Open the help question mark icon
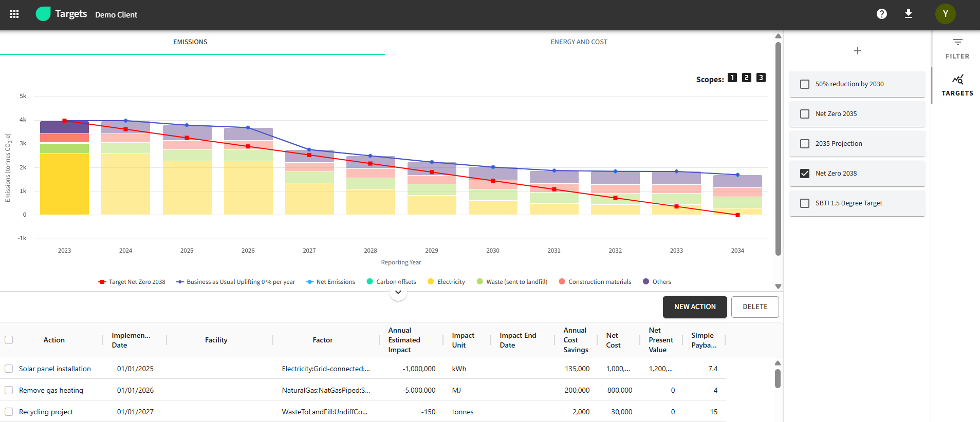This screenshot has height=422, width=980. (x=881, y=14)
